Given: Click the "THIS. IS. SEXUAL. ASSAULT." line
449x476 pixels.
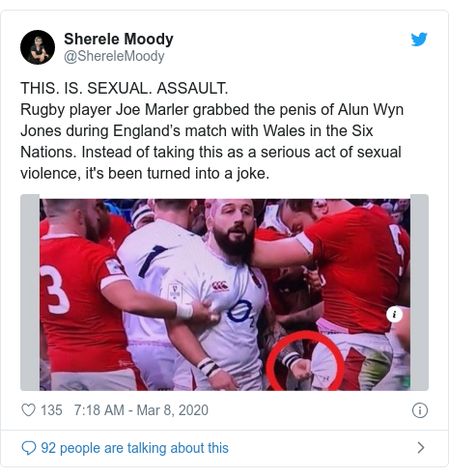Looking at the screenshot, I should click(125, 88).
